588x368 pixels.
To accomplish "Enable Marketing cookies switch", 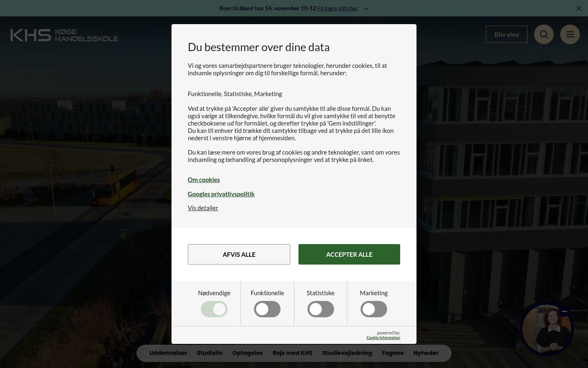I will (374, 309).
